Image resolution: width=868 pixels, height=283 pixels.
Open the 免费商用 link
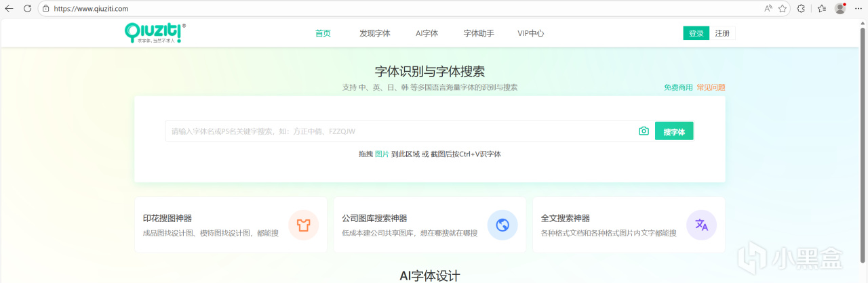pyautogui.click(x=678, y=87)
